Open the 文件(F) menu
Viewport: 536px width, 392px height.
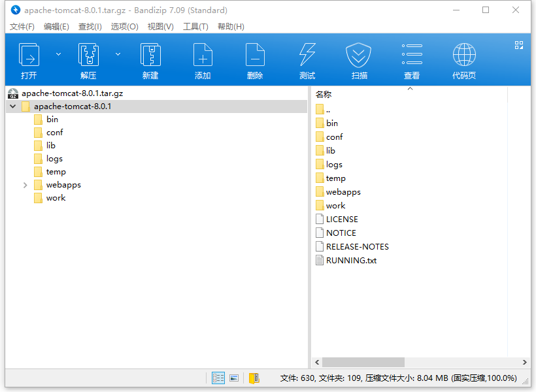click(22, 27)
